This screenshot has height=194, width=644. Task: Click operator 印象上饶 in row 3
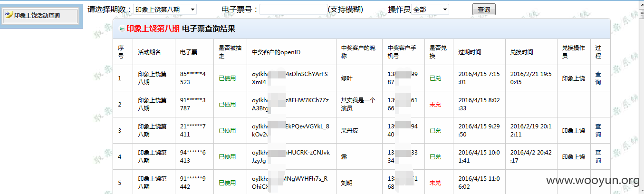click(x=574, y=130)
